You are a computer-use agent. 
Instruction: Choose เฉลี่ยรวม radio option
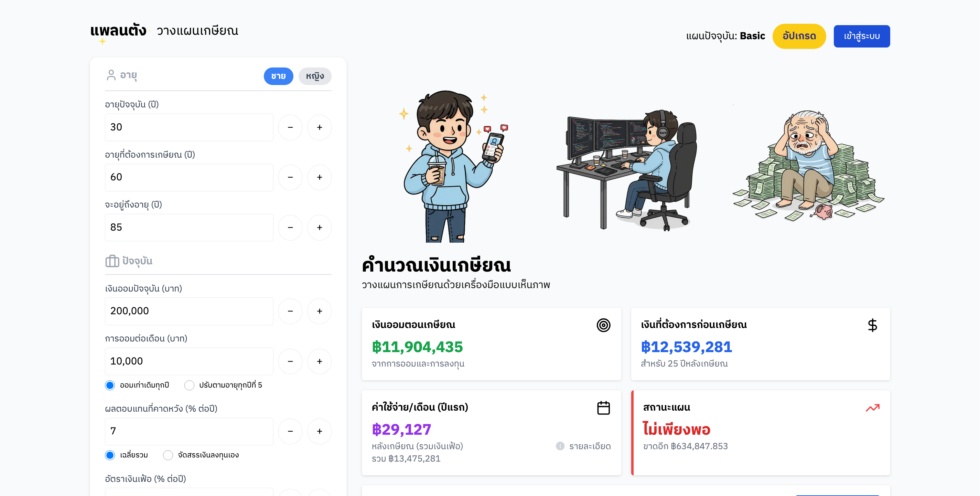[110, 455]
